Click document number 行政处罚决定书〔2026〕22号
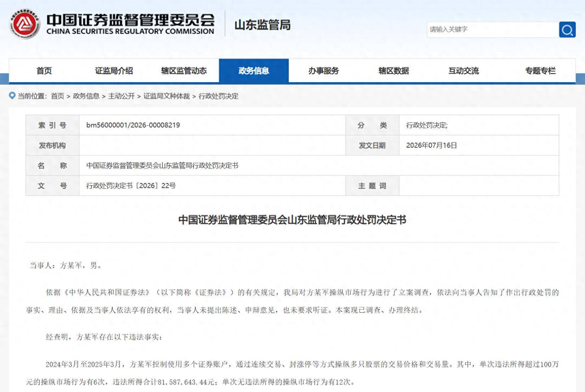The width and height of the screenshot is (585, 392). coord(131,186)
